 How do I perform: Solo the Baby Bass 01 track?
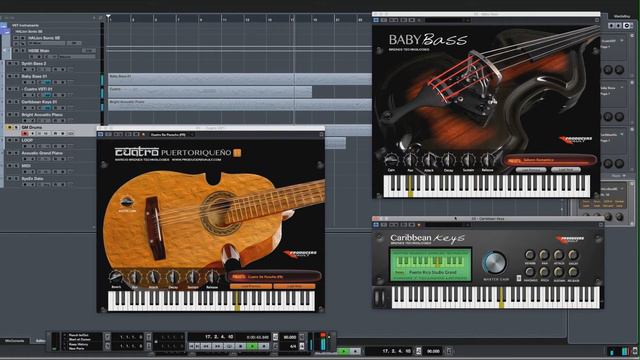coord(16,76)
